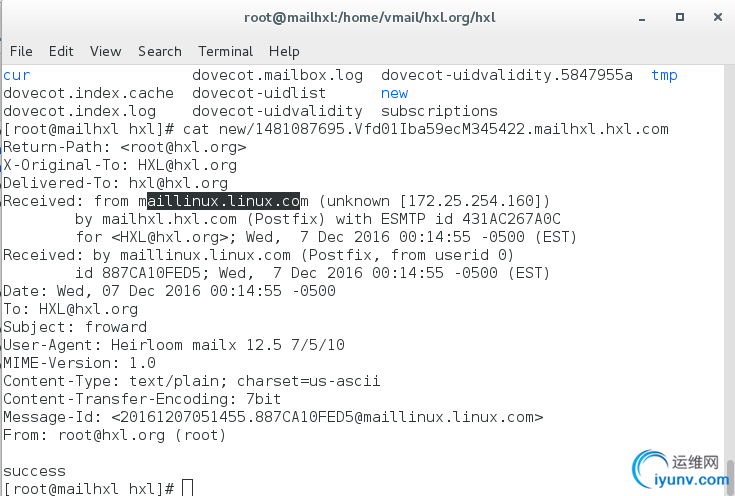Click the cursor at the shell prompt
735x496 pixels.
187,488
